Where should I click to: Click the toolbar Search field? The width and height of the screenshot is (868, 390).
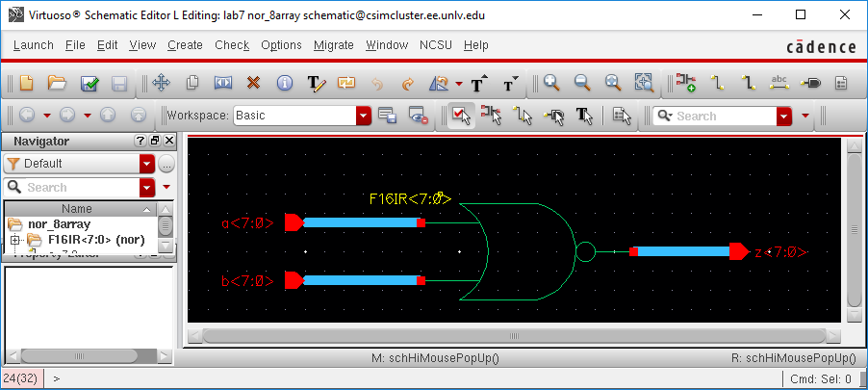(x=715, y=117)
